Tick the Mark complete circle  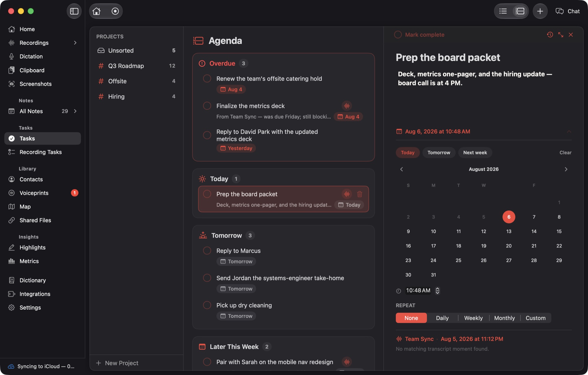(x=398, y=35)
